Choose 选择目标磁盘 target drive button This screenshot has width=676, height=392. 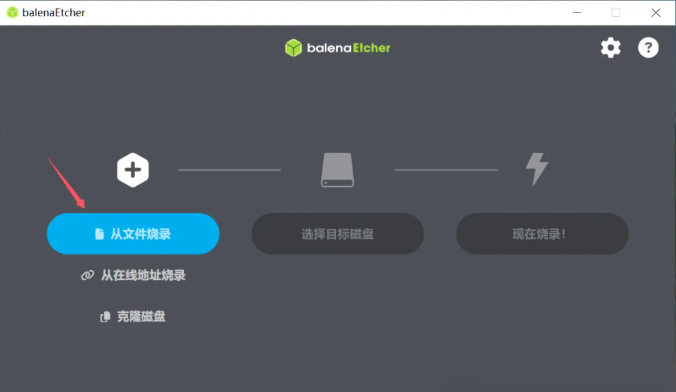[338, 234]
